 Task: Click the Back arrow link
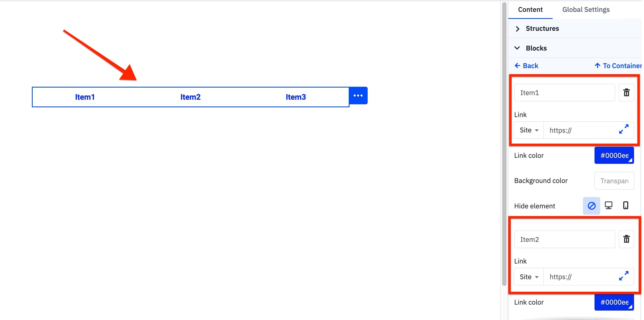click(x=526, y=66)
